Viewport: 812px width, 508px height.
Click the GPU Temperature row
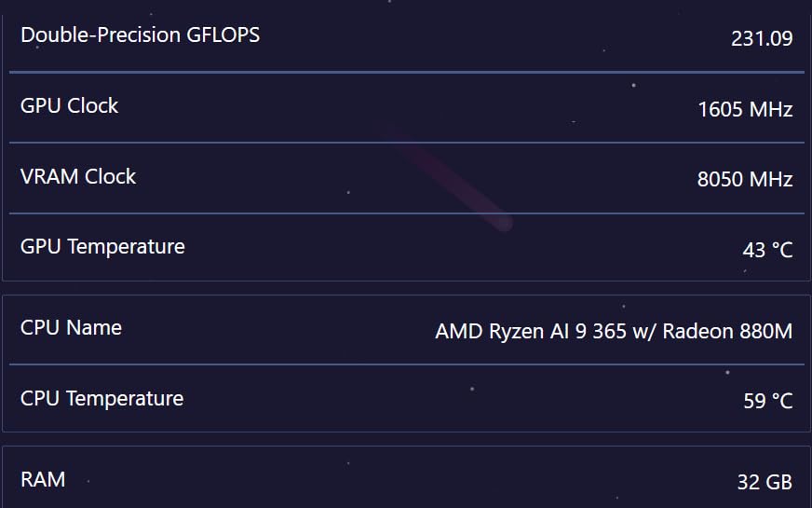(406, 247)
